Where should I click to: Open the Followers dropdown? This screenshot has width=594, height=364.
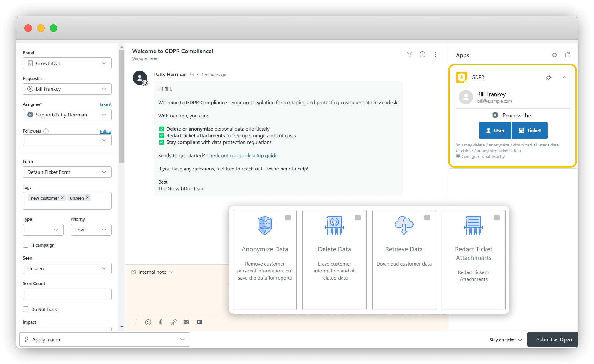(x=67, y=140)
